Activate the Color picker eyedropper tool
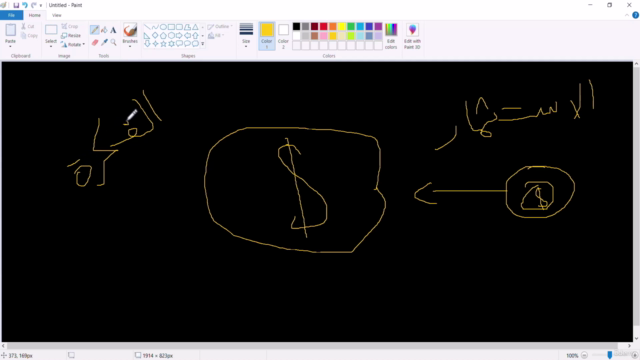This screenshot has height=360, width=640. point(104,42)
